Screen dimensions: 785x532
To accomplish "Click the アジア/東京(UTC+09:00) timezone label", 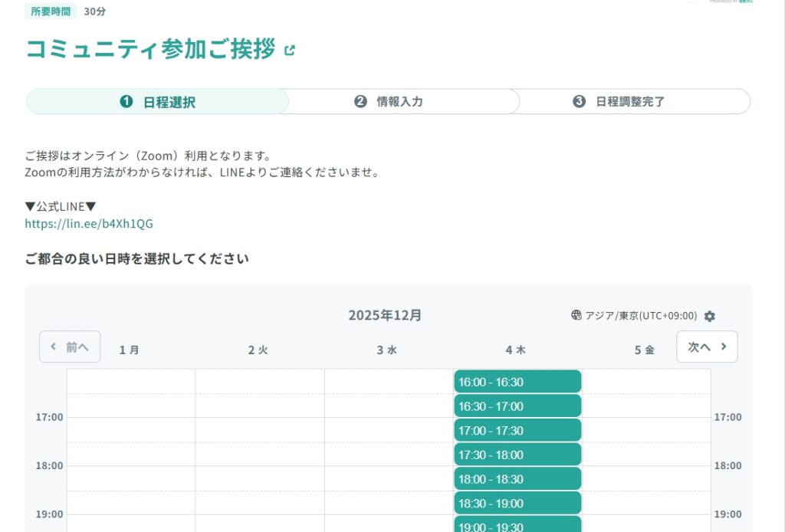I will coord(641,316).
